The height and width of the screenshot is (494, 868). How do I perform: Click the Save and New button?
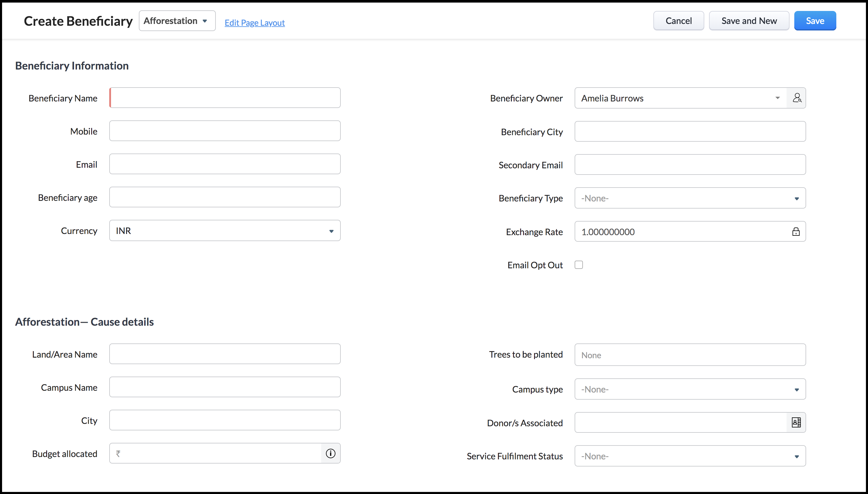coord(749,21)
